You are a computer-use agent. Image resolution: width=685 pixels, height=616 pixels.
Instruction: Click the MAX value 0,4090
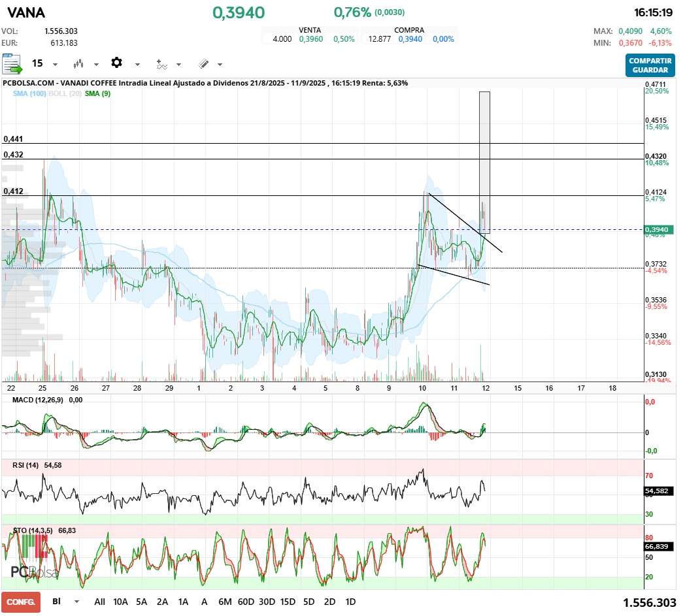pos(630,31)
